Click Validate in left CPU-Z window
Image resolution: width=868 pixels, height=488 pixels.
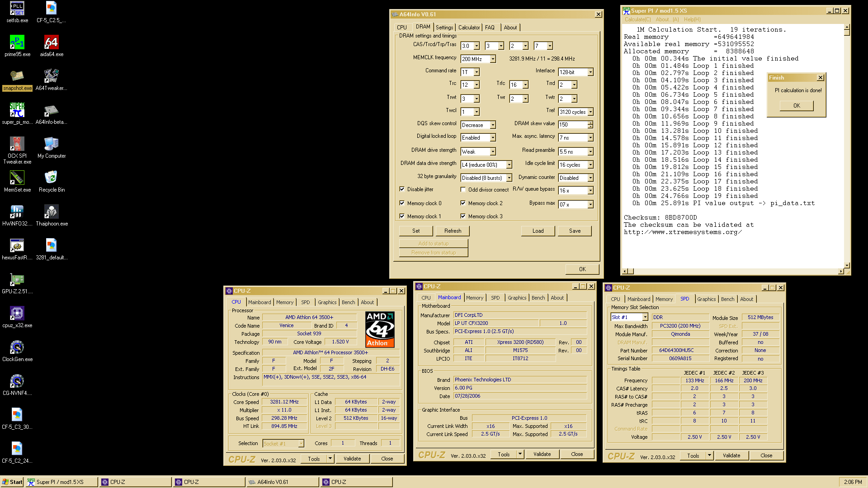pos(352,459)
